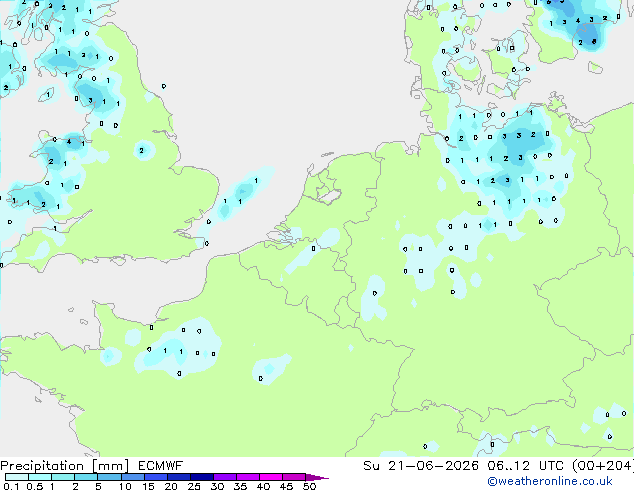Click the over-50 arrow tip of legend
Viewport: 634px width, 490px height.
(317, 478)
